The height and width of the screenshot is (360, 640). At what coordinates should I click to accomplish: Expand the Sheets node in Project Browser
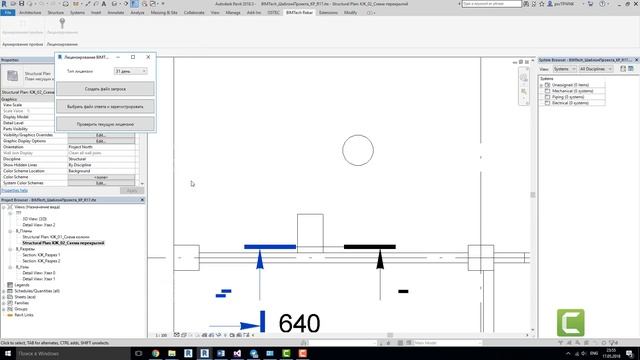tap(4, 298)
